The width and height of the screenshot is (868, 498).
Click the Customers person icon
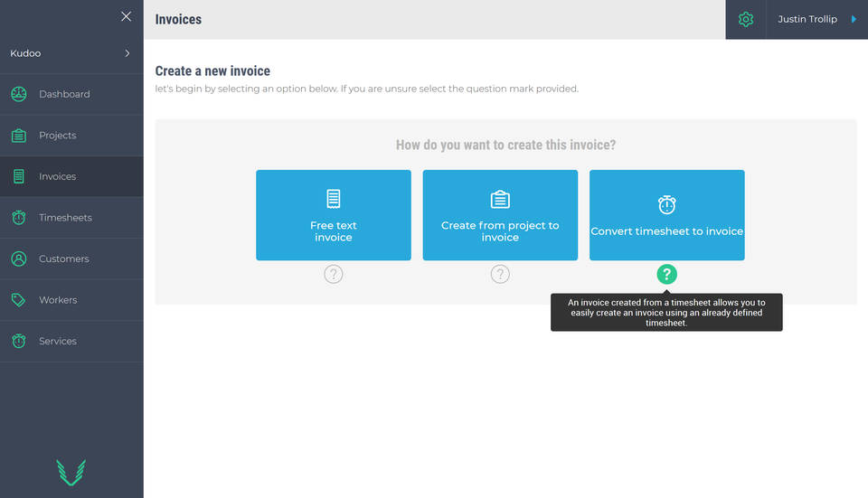click(19, 258)
